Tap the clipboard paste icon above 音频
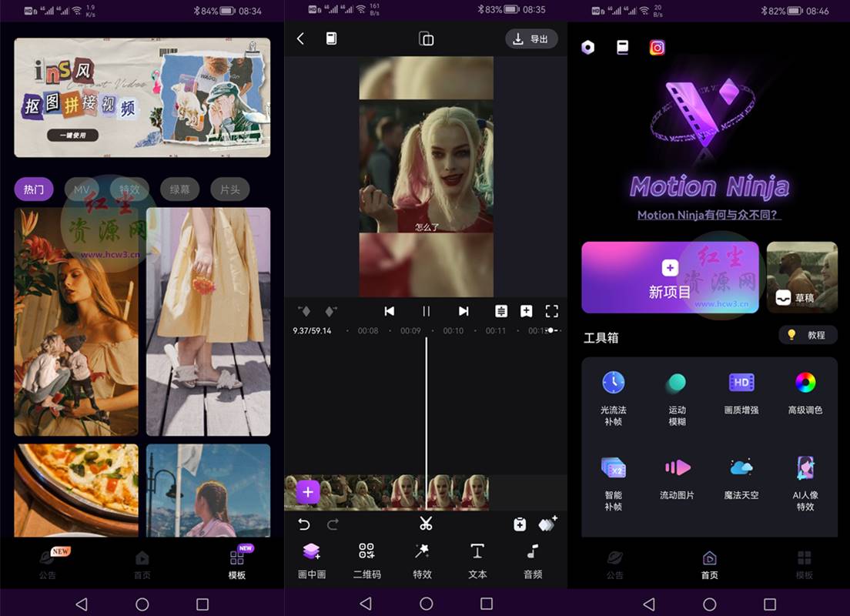 (x=520, y=524)
